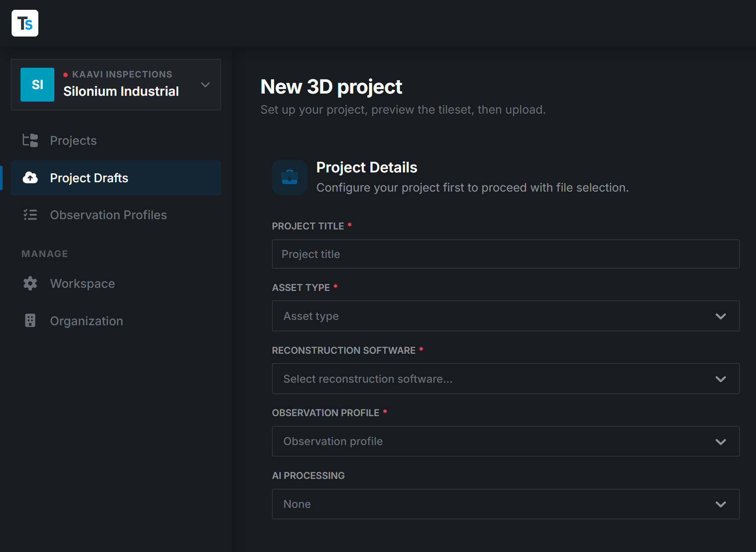Click the RECONSTRUCTION SOFTWARE field label

(x=344, y=351)
